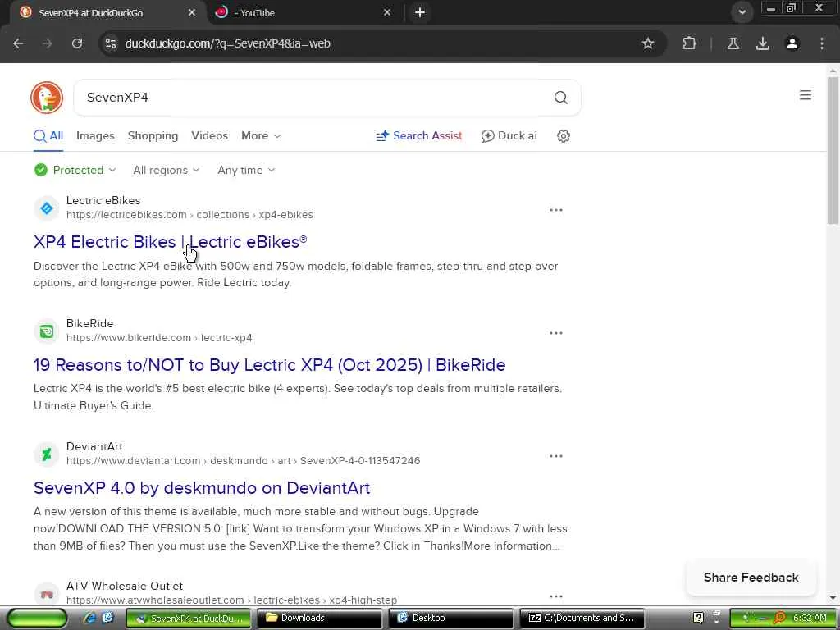
Task: Open Search Assist
Action: 419,136
